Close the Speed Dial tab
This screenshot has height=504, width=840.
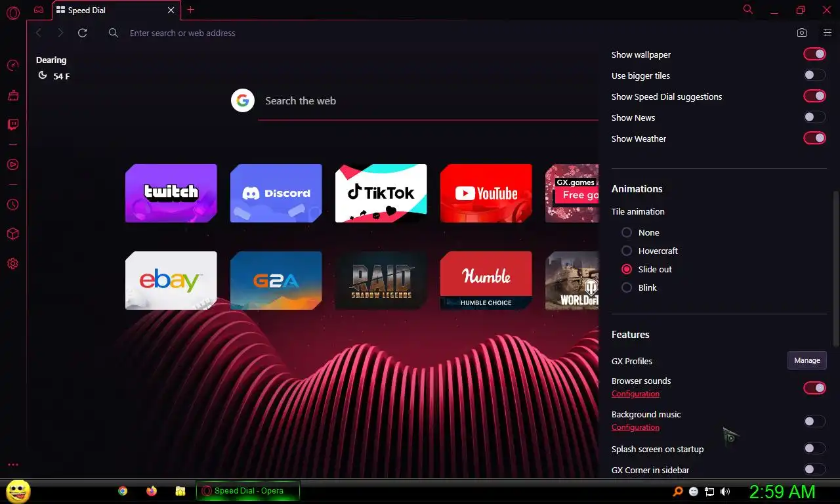[171, 10]
